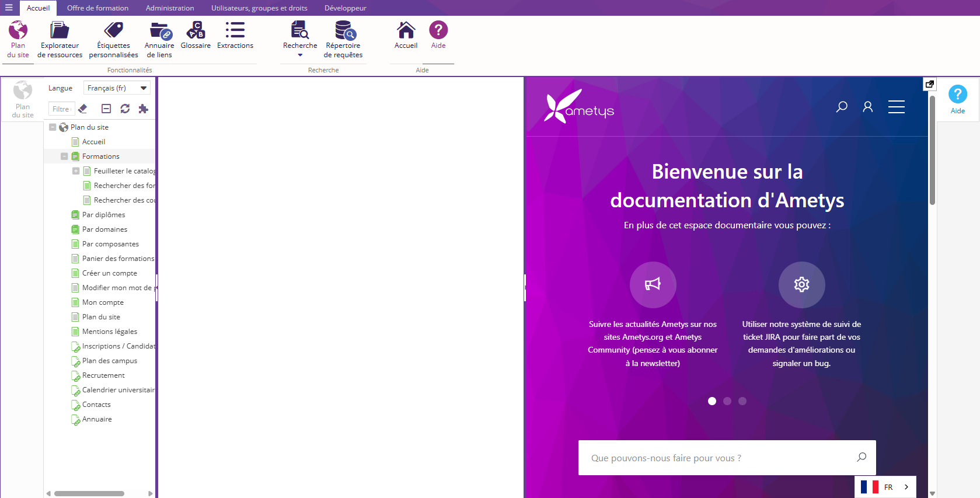980x498 pixels.
Task: Open preview in new window icon
Action: (x=929, y=84)
